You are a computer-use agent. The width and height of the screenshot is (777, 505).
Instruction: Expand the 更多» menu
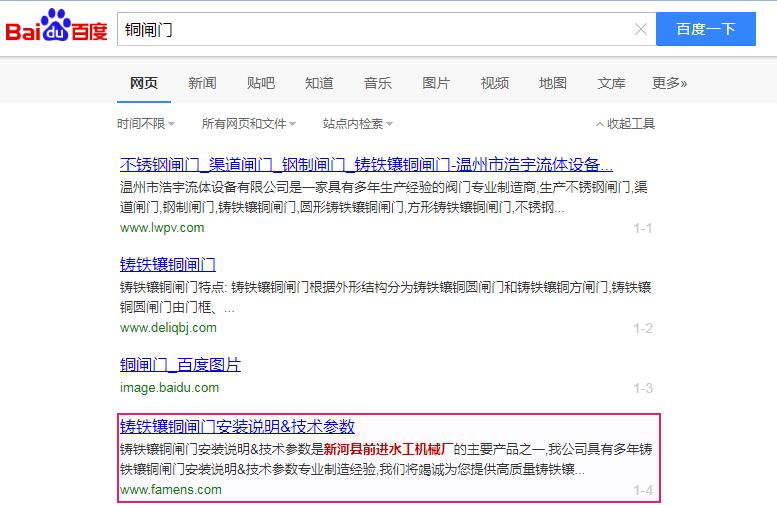coord(669,83)
